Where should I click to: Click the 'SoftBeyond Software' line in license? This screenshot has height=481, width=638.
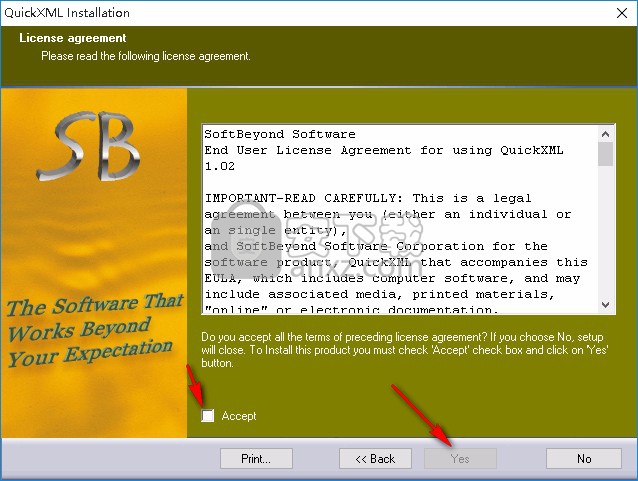(280, 134)
